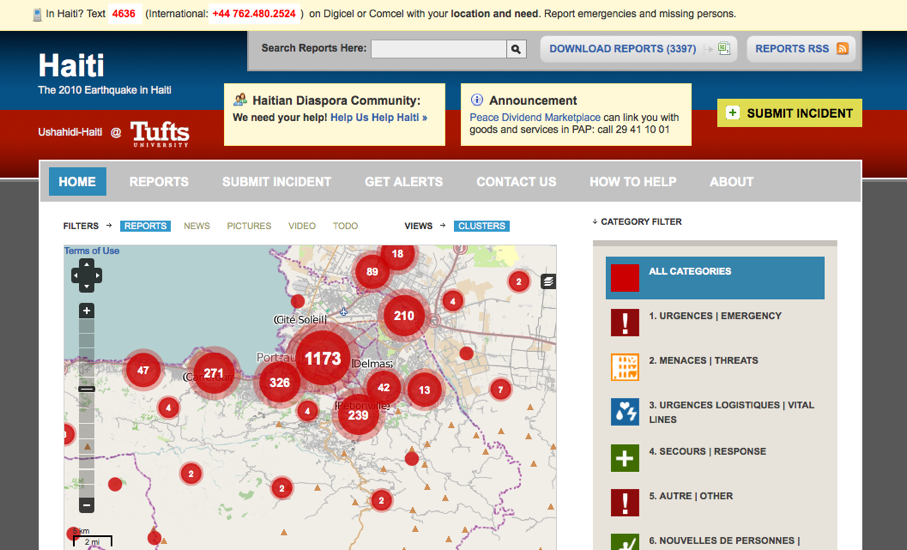Select the red All Categories swatch
This screenshot has width=907, height=550.
click(x=625, y=278)
